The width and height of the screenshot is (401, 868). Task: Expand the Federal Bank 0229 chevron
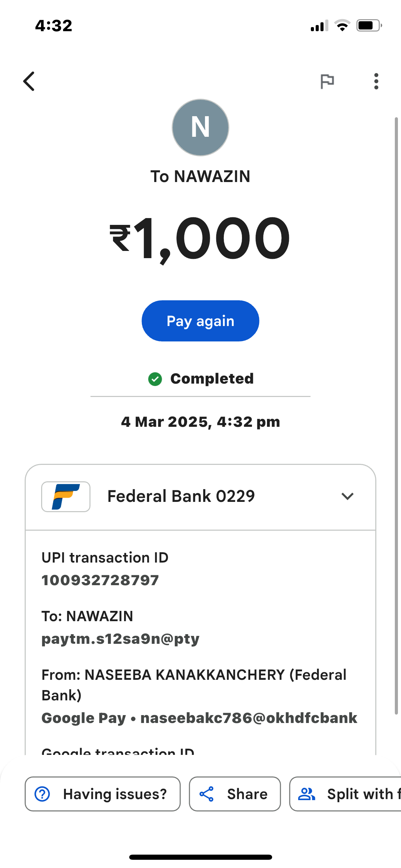point(348,496)
